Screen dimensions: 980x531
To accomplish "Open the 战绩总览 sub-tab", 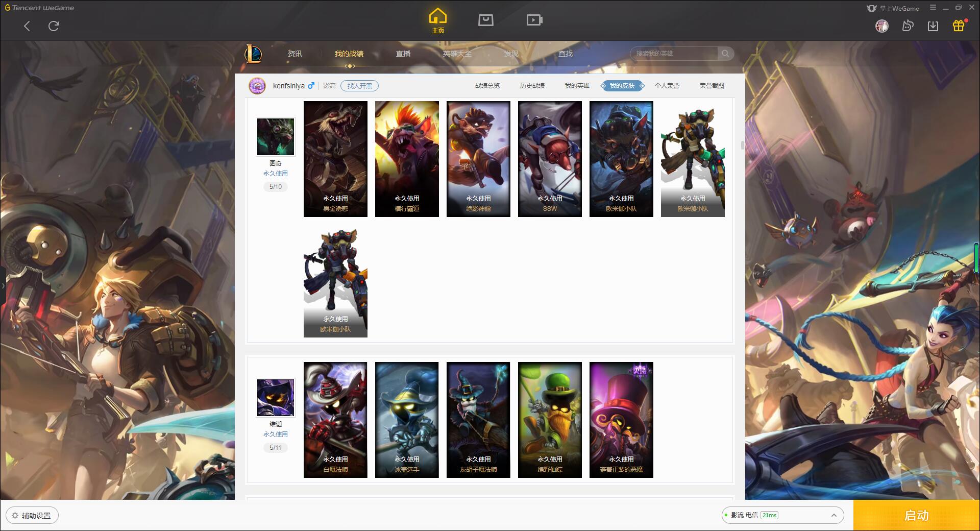I will click(x=487, y=86).
